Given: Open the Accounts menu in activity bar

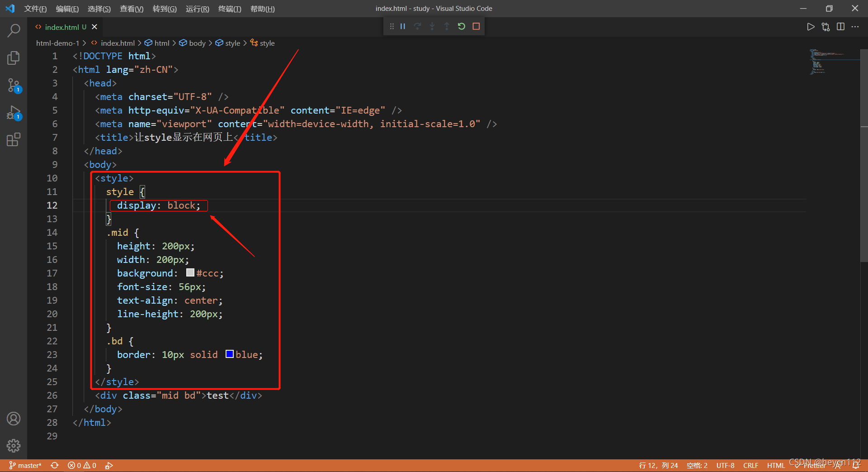Looking at the screenshot, I should tap(14, 419).
